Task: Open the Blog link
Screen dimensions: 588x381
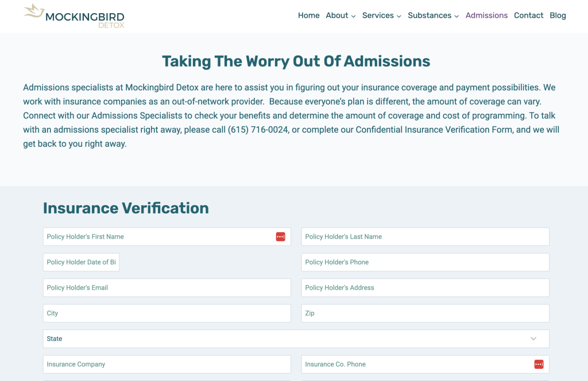Action: click(558, 16)
